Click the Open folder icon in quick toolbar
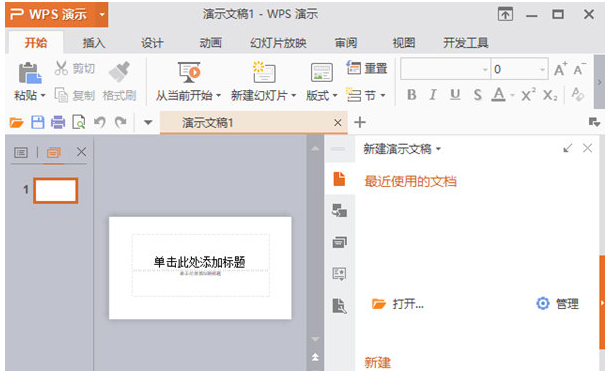 tap(16, 123)
